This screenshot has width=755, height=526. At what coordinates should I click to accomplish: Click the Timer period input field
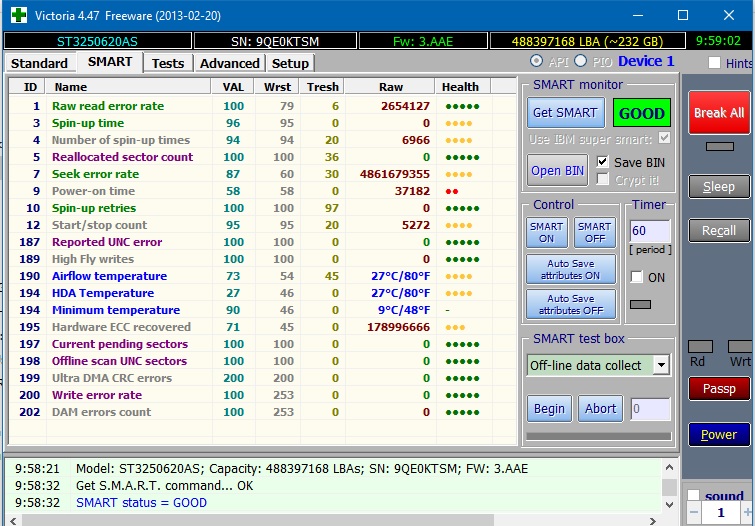point(649,231)
